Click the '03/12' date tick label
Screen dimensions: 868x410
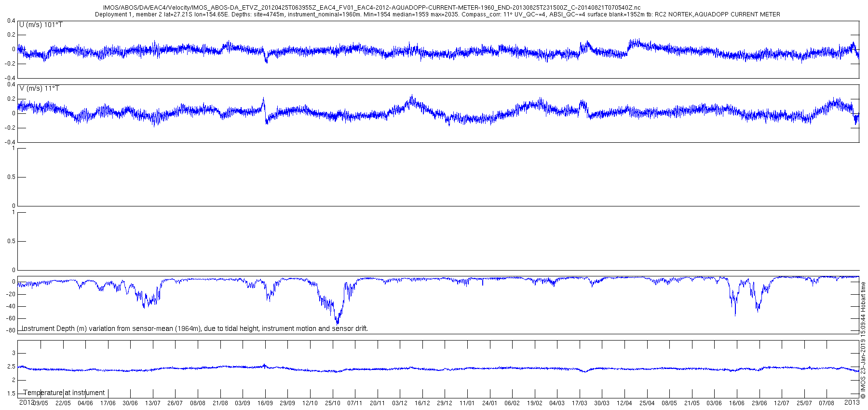pos(400,403)
